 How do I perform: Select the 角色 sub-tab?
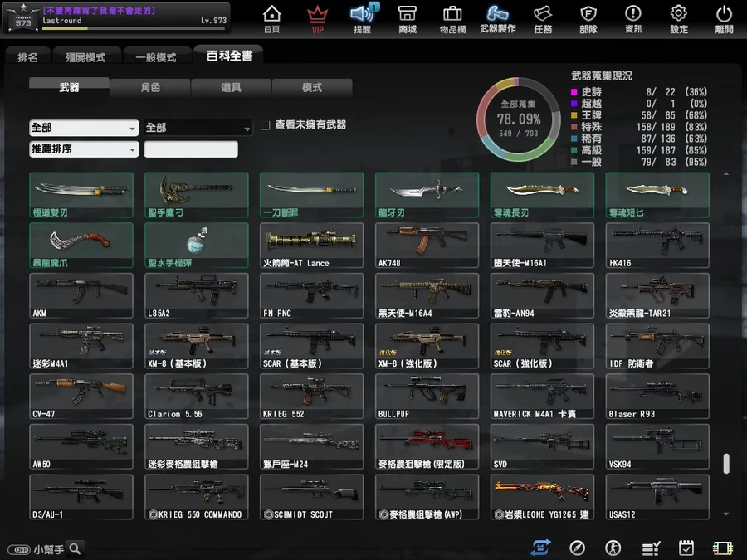pyautogui.click(x=150, y=87)
